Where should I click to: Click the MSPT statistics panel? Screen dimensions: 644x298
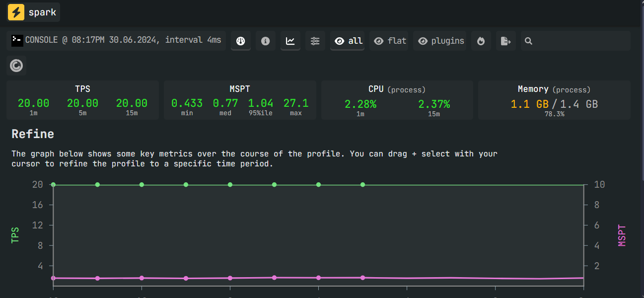(240, 100)
